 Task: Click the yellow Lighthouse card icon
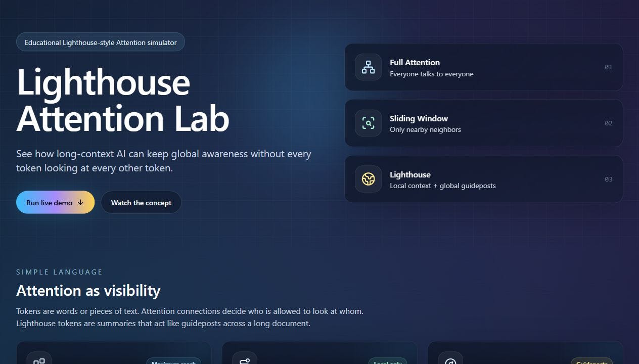pos(368,179)
